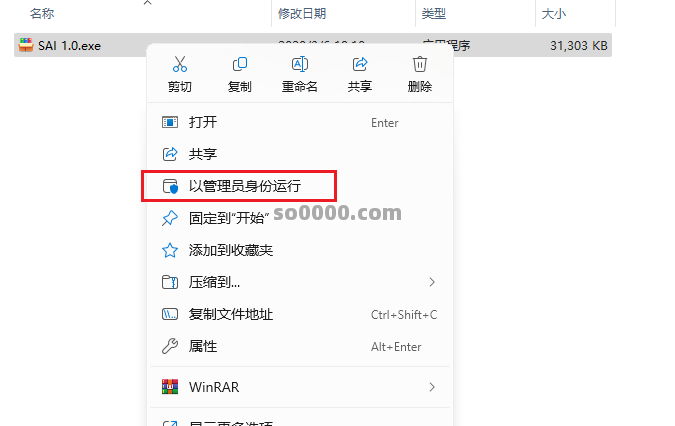This screenshot has height=426, width=675.
Task: Select 固定到"开始" menu entry
Action: (x=300, y=218)
